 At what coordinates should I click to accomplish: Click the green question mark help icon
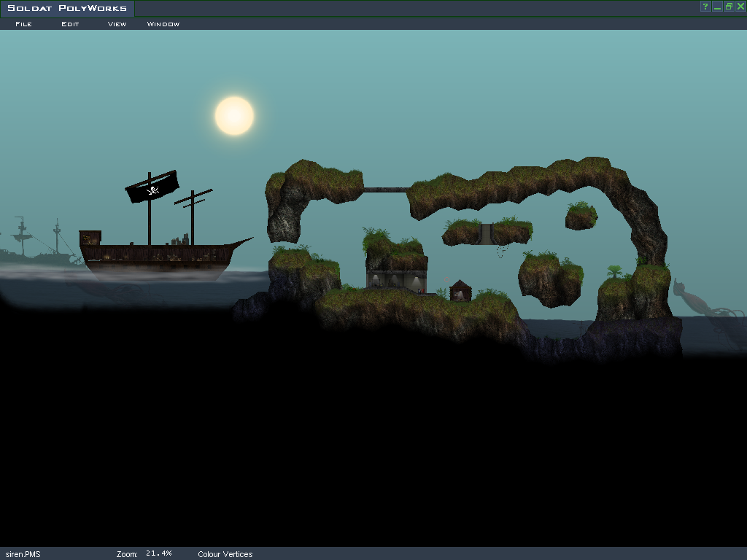coord(705,7)
